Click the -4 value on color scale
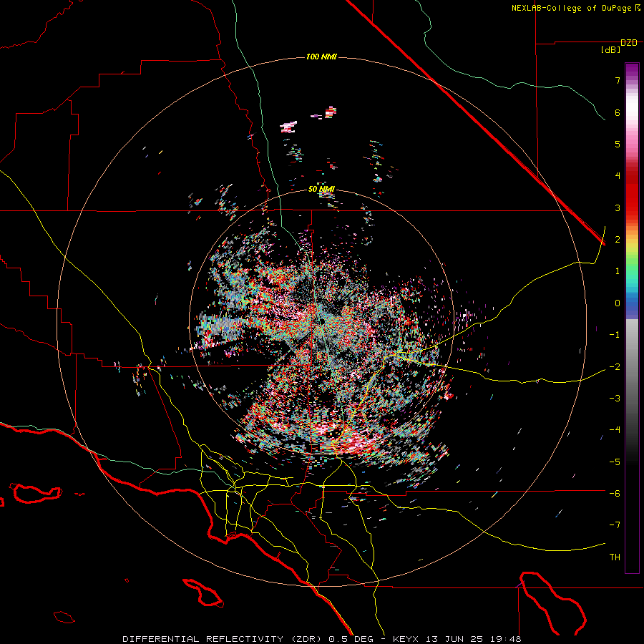The height and width of the screenshot is (644, 644). [x=615, y=429]
